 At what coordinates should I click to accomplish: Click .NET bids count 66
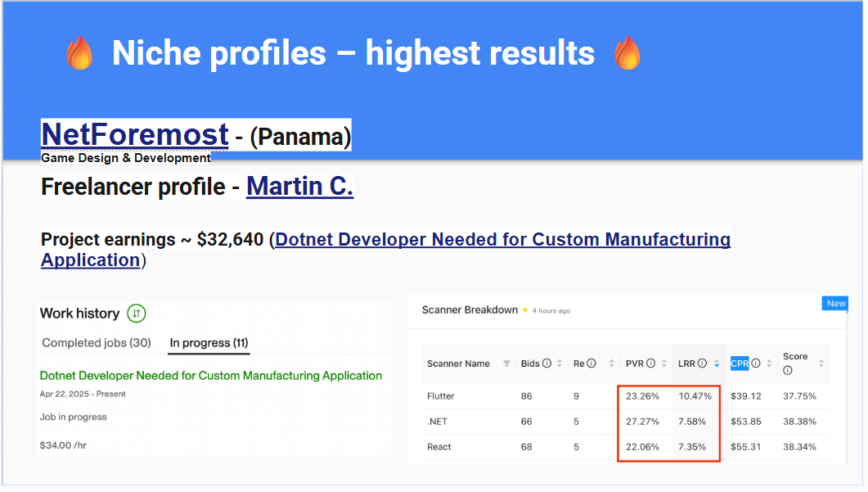point(527,422)
